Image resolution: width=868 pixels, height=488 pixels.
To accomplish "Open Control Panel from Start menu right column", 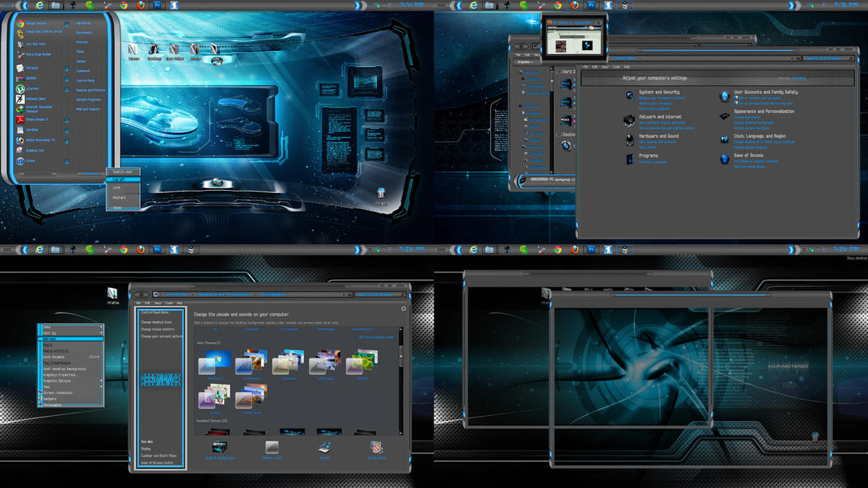I will (x=85, y=80).
